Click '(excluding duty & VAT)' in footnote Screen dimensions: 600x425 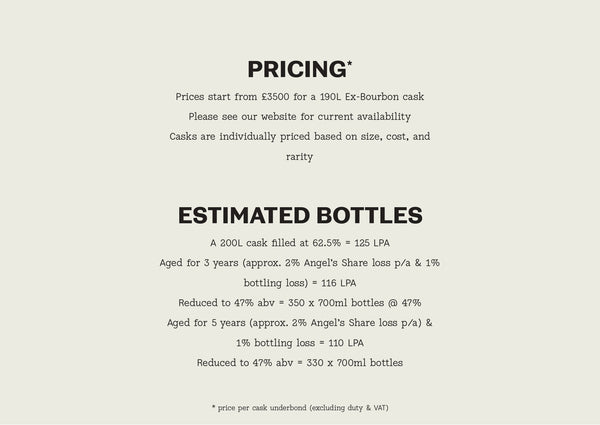349,408
